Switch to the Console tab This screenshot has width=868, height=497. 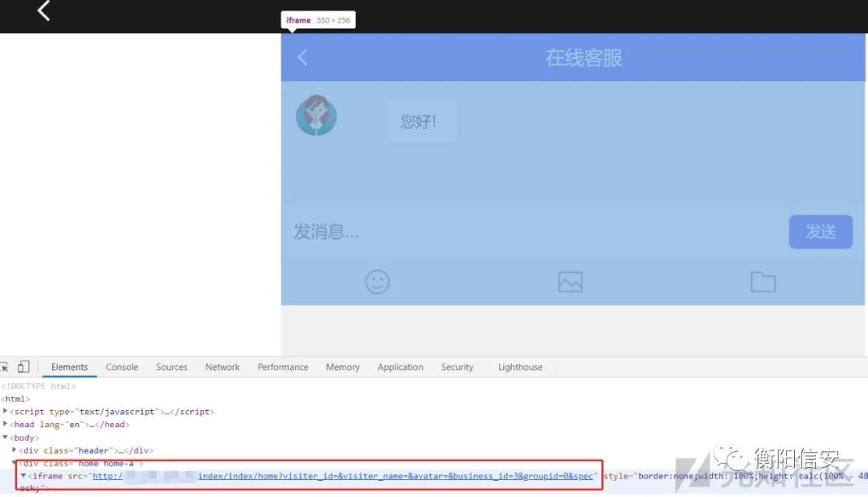point(122,367)
